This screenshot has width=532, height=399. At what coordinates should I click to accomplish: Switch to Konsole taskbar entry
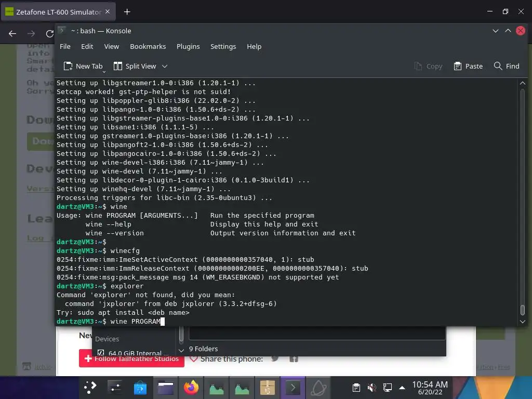point(293,388)
